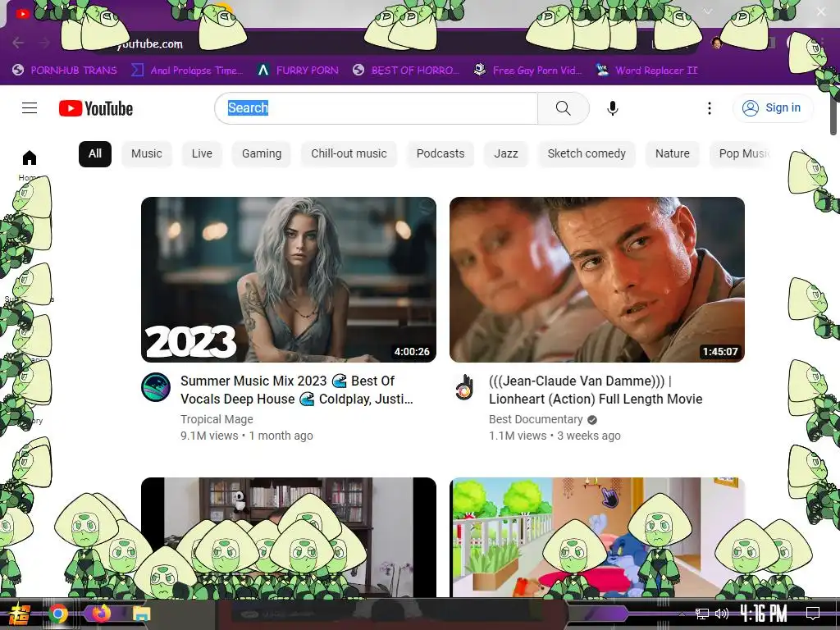
Task: Open the volume control in the tray
Action: (722, 614)
